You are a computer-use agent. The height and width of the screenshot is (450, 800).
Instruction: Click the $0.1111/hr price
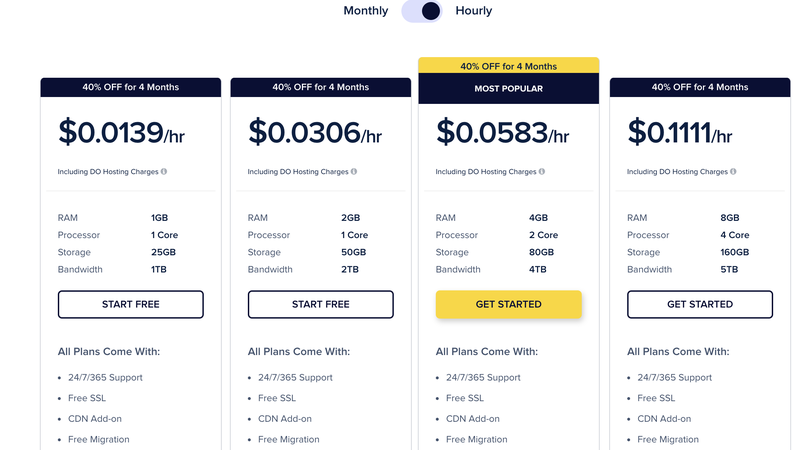coord(680,132)
